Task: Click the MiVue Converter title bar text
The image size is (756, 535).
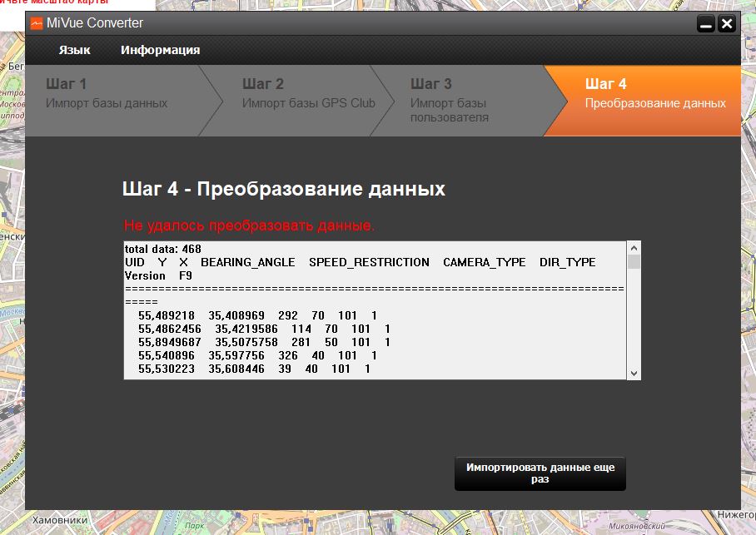Action: (x=95, y=23)
